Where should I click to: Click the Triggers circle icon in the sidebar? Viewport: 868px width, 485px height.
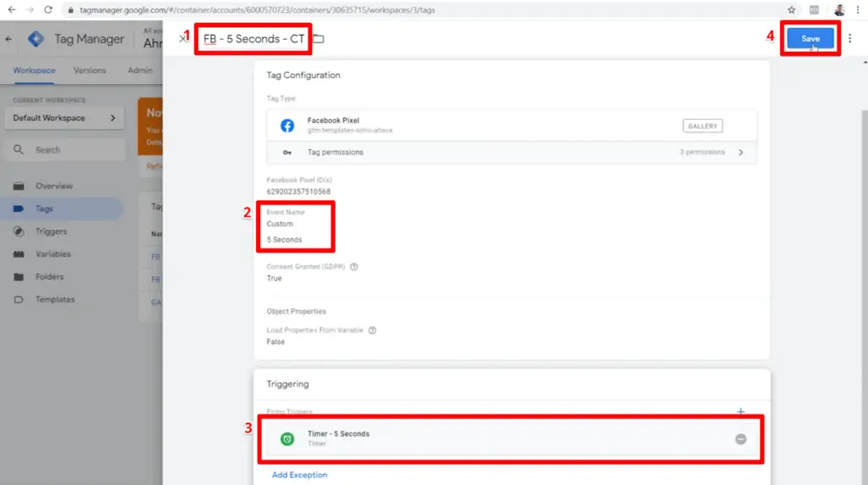pyautogui.click(x=19, y=231)
